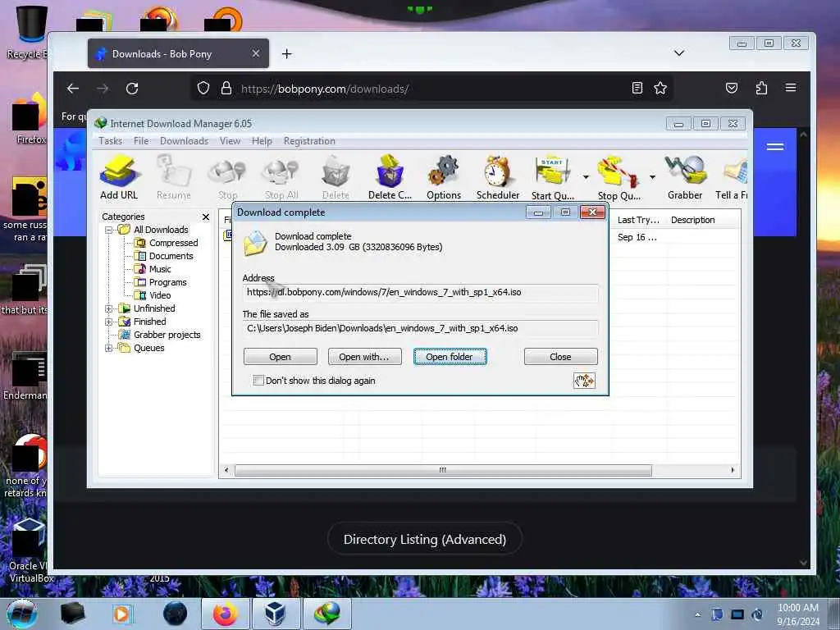Click the Stop All toolbar icon
Viewport: 840px width, 630px height.
pyautogui.click(x=281, y=177)
